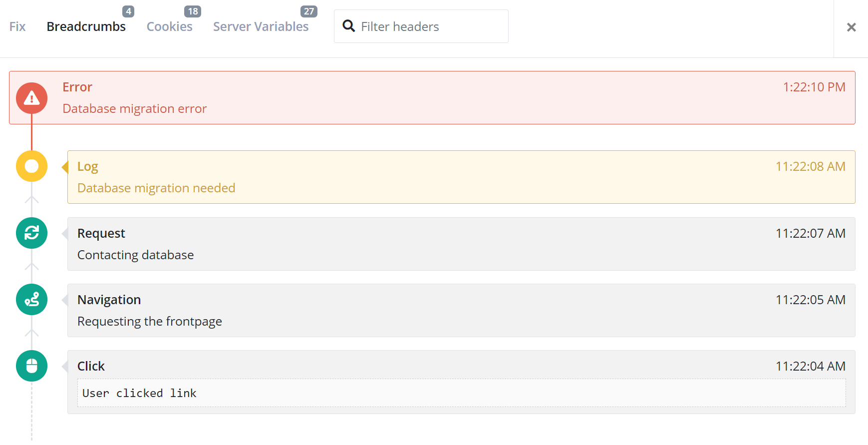
Task: Select the 'Log' entry title
Action: 88,167
